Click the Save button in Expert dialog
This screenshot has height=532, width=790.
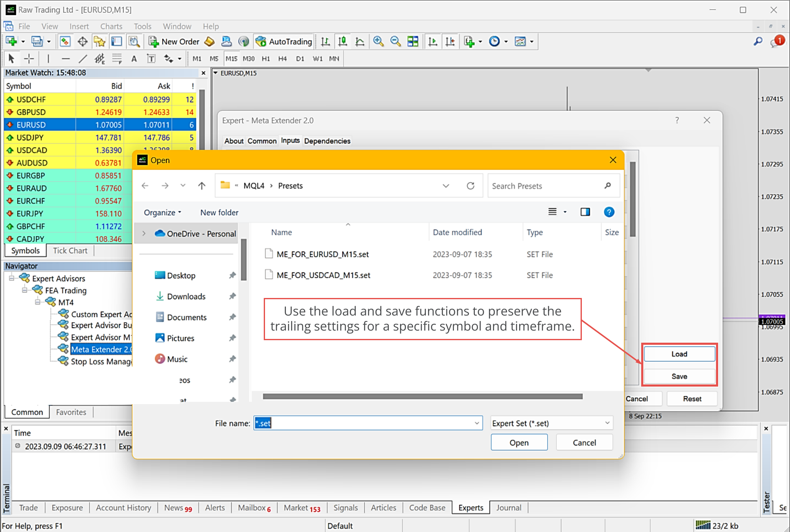coord(679,376)
